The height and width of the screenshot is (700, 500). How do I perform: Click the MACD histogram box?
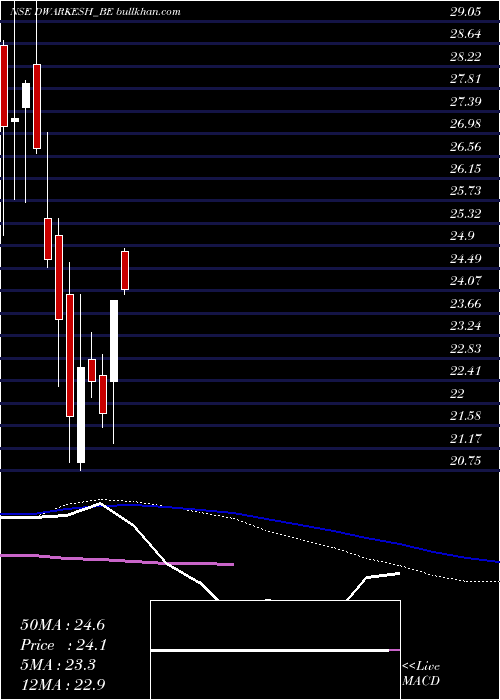pyautogui.click(x=275, y=650)
